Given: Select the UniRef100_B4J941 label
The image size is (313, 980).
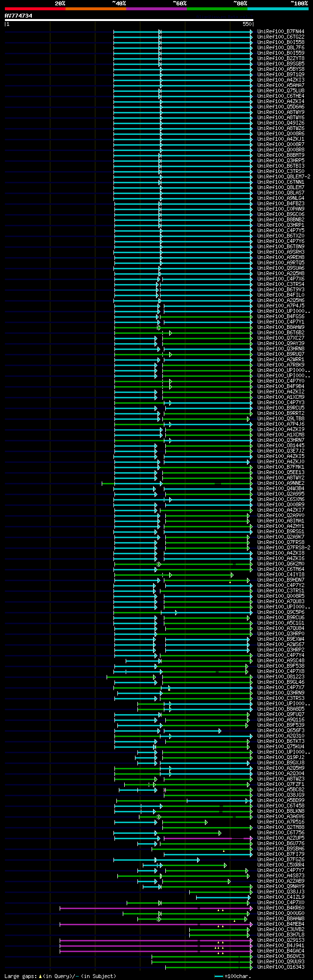Looking at the screenshot, I should [281, 946].
